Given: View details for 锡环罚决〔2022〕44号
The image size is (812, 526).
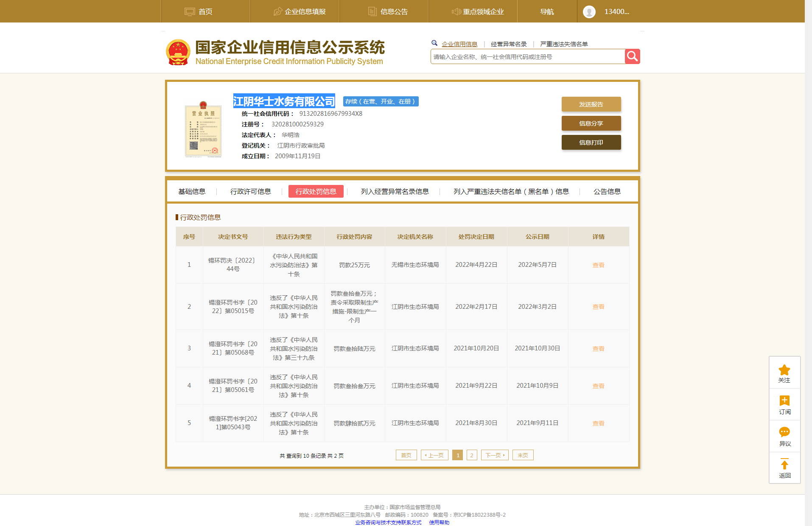Looking at the screenshot, I should (598, 265).
